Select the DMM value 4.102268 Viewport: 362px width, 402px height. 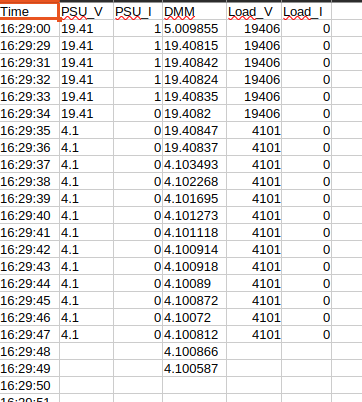click(x=195, y=182)
